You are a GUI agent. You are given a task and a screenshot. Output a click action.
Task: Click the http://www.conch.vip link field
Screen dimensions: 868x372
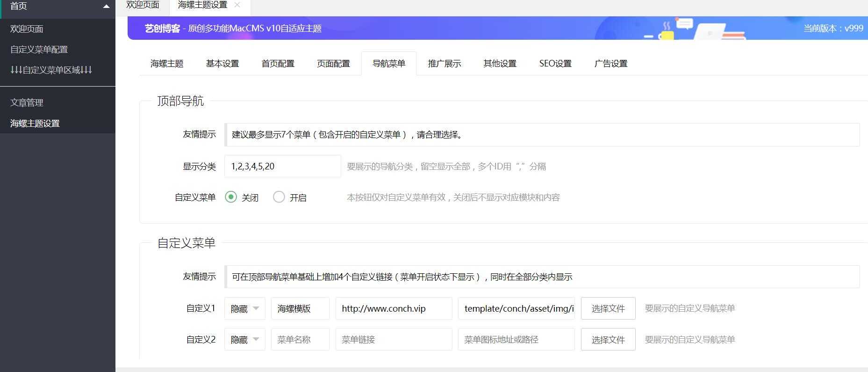394,308
